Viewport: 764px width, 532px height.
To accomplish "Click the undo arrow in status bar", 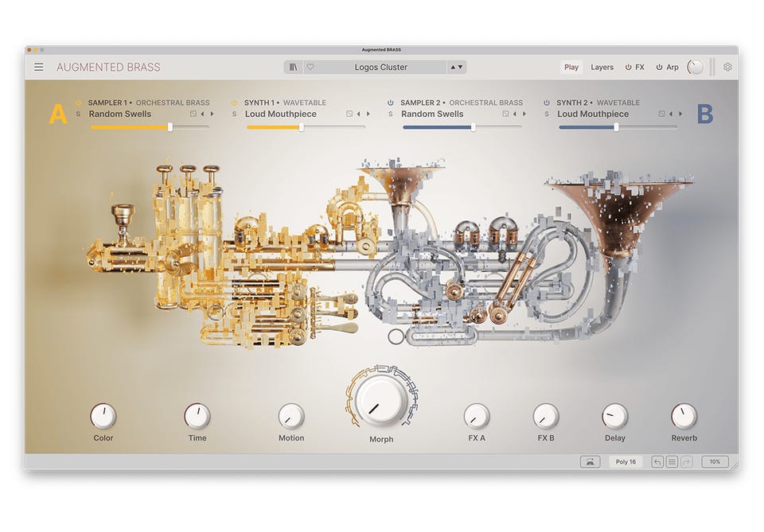I will coord(657,462).
